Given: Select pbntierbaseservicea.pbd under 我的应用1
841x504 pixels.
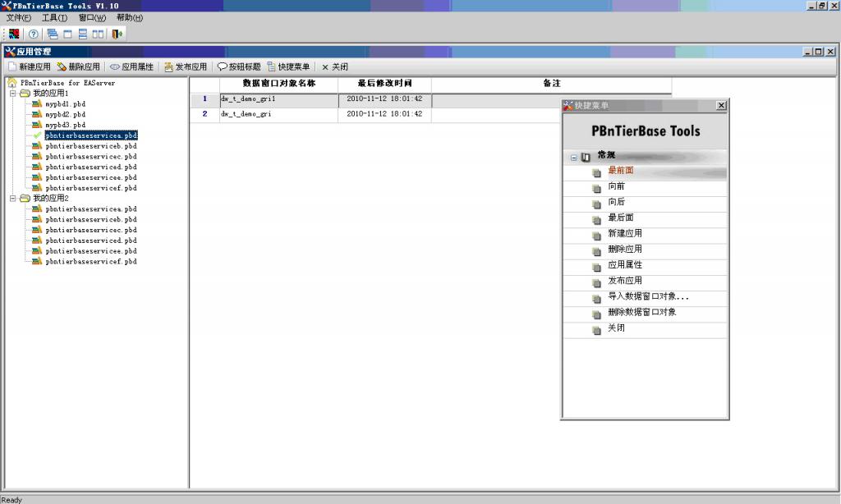Looking at the screenshot, I should click(91, 135).
